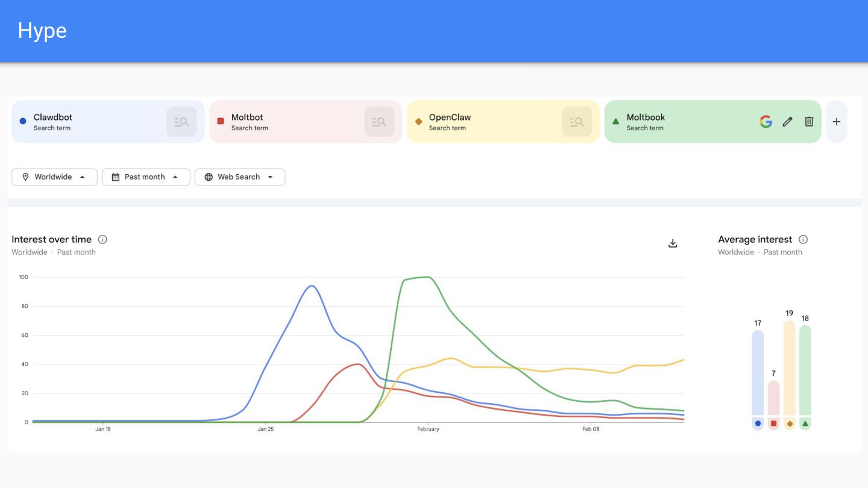Open the Past month date range dropdown
This screenshot has height=488, width=868.
point(146,177)
